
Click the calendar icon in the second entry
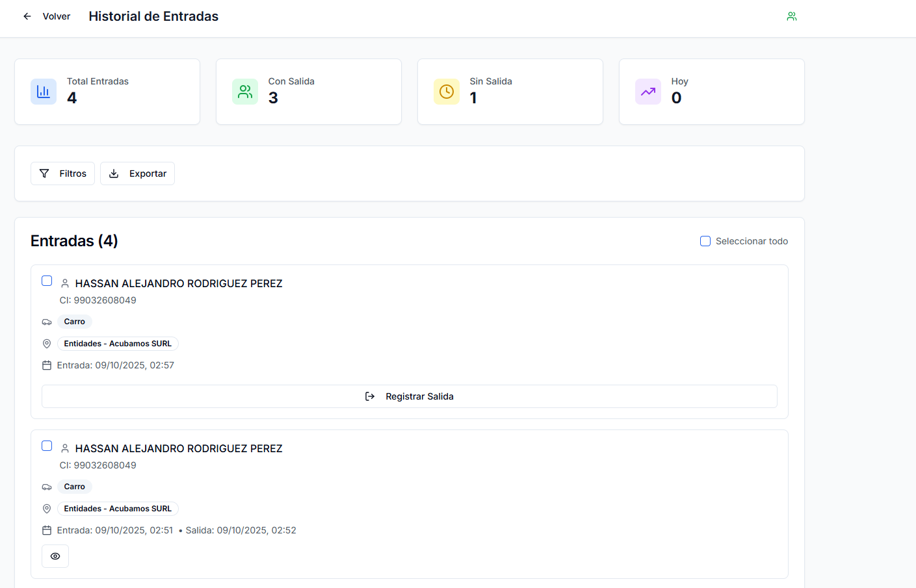coord(47,531)
